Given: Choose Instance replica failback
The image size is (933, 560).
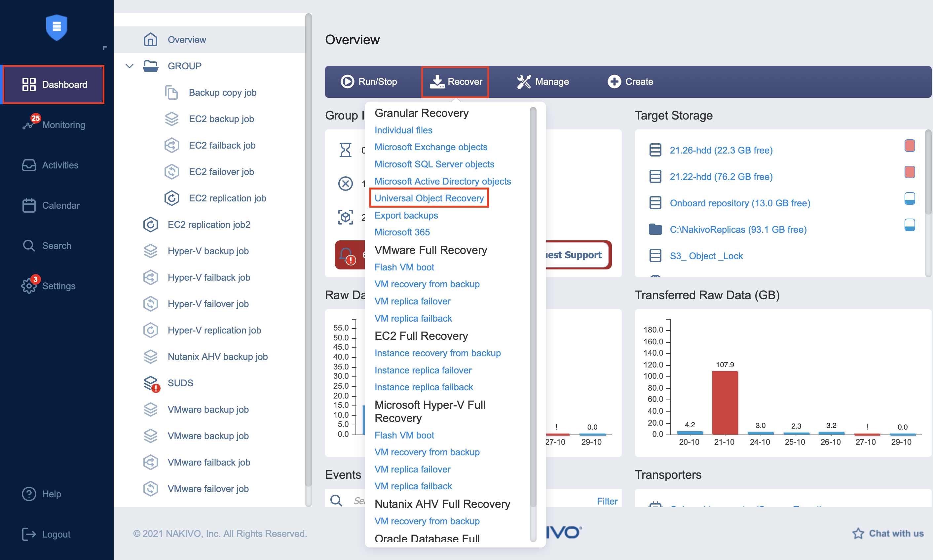Looking at the screenshot, I should coord(424,387).
